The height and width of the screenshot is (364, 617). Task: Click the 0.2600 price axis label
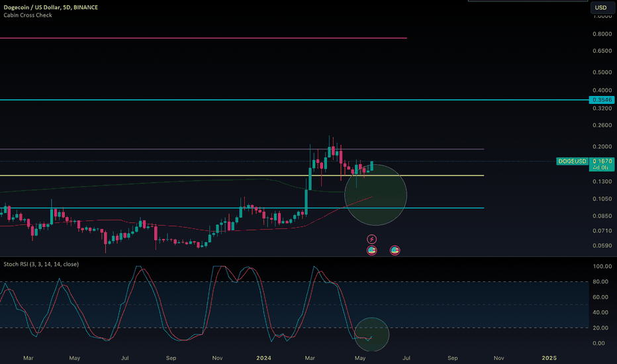[x=602, y=125]
